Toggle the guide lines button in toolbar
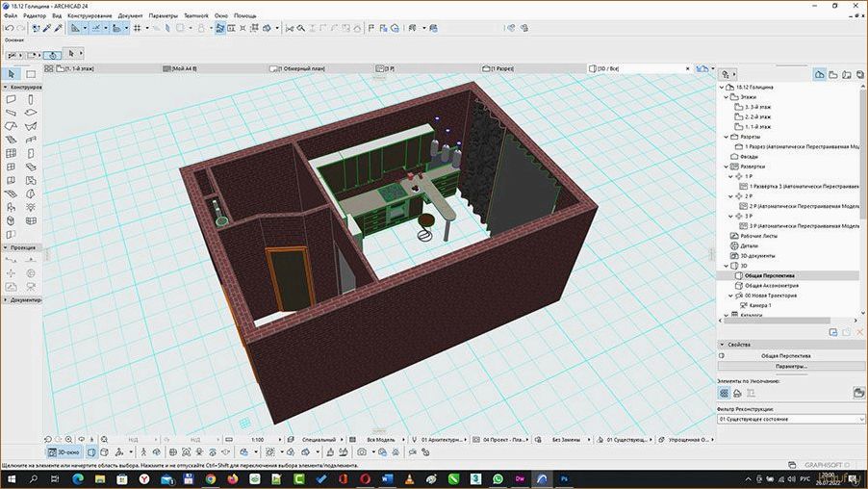868x489 pixels. 96,28
